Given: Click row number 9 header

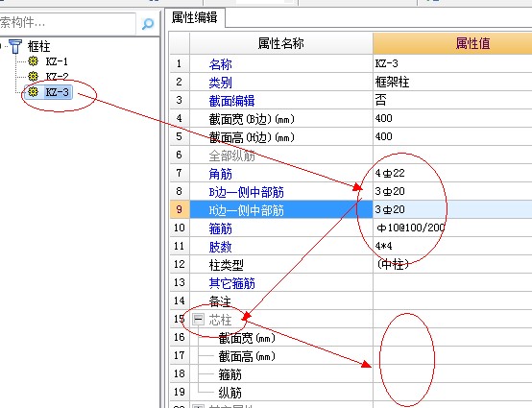Looking at the screenshot, I should [x=180, y=209].
